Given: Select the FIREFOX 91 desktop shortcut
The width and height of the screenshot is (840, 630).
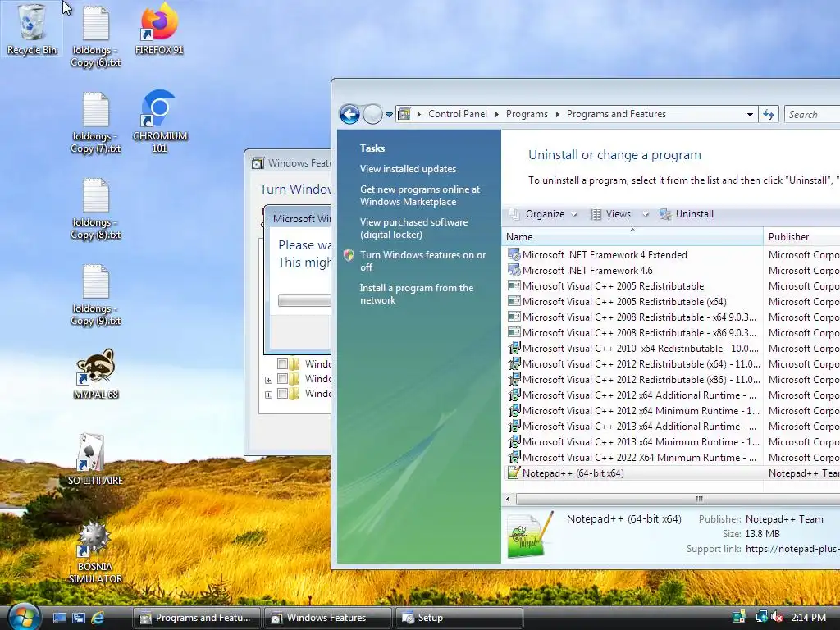Looking at the screenshot, I should click(159, 30).
